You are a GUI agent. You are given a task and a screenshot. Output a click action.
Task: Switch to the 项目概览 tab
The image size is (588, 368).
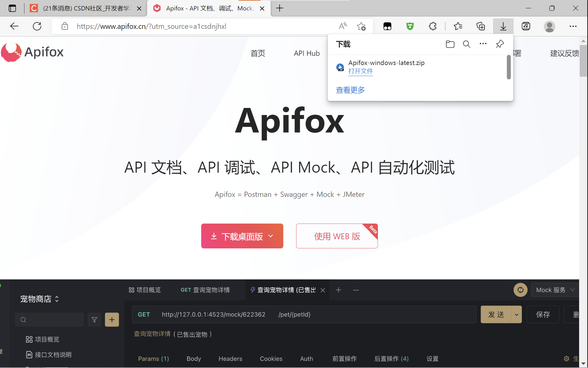click(x=145, y=290)
